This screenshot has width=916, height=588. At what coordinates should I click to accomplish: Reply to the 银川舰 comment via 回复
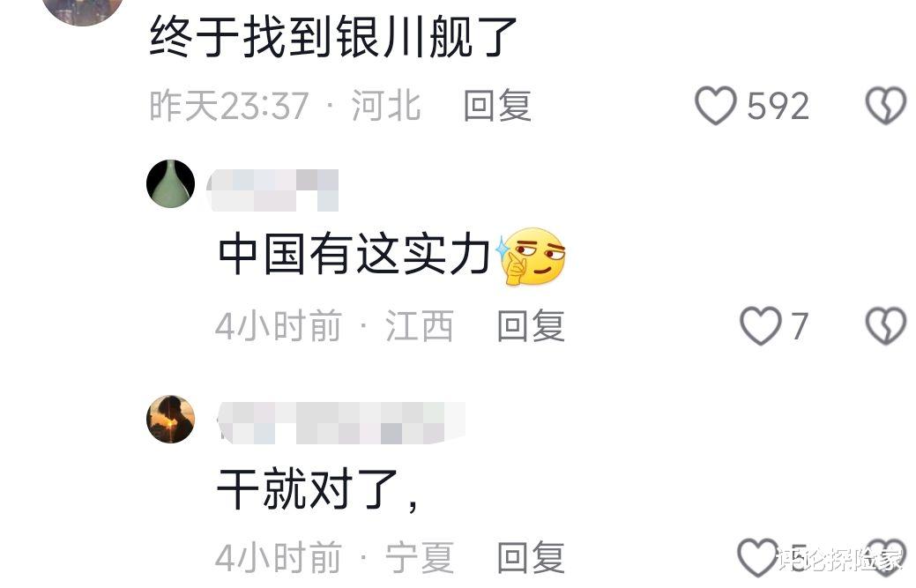497,106
